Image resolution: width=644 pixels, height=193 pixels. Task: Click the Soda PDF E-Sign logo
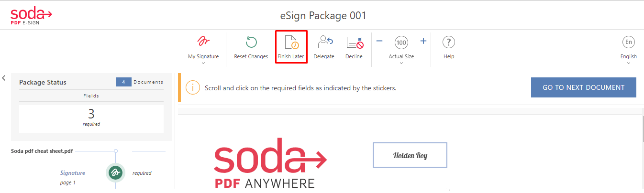(31, 16)
